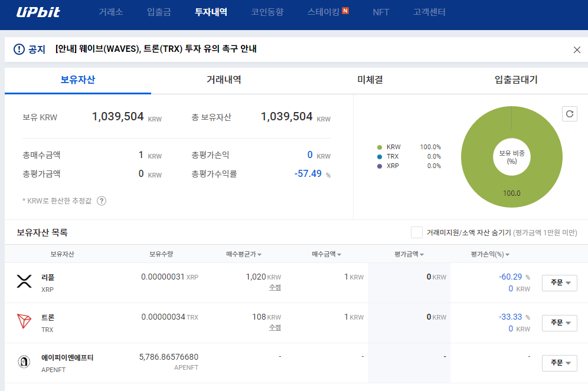Viewport: 588px width, 391px height.
Task: Click the 트론 asset name
Action: [x=48, y=318]
